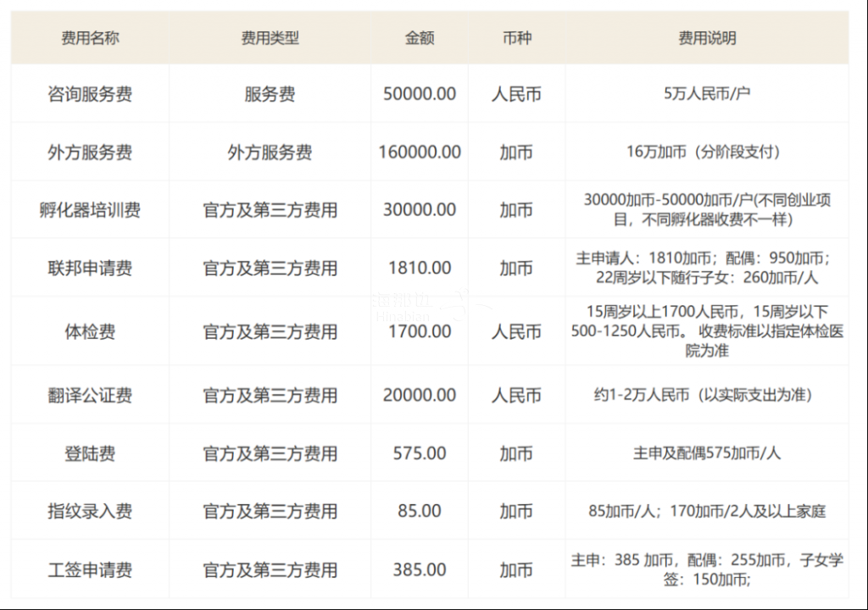Click the 金额 column header
868x610 pixels.
pyautogui.click(x=420, y=38)
